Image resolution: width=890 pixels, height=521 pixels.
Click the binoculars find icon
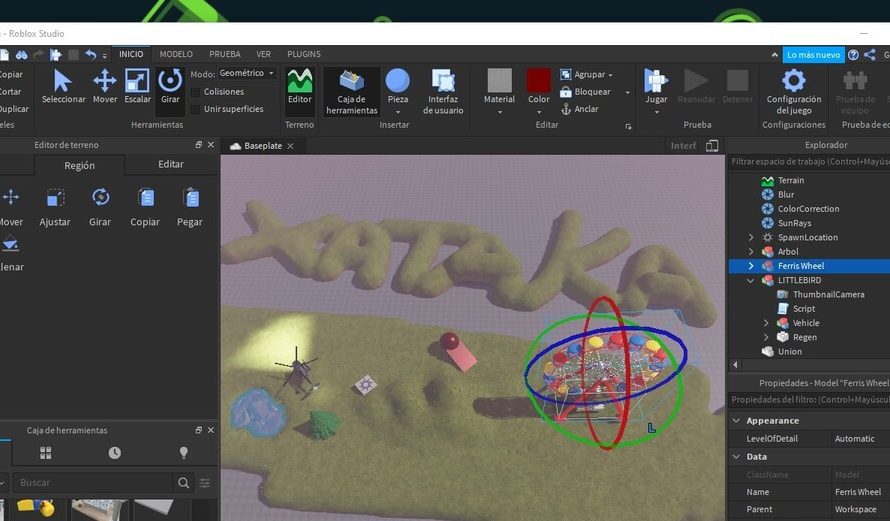[x=22, y=54]
